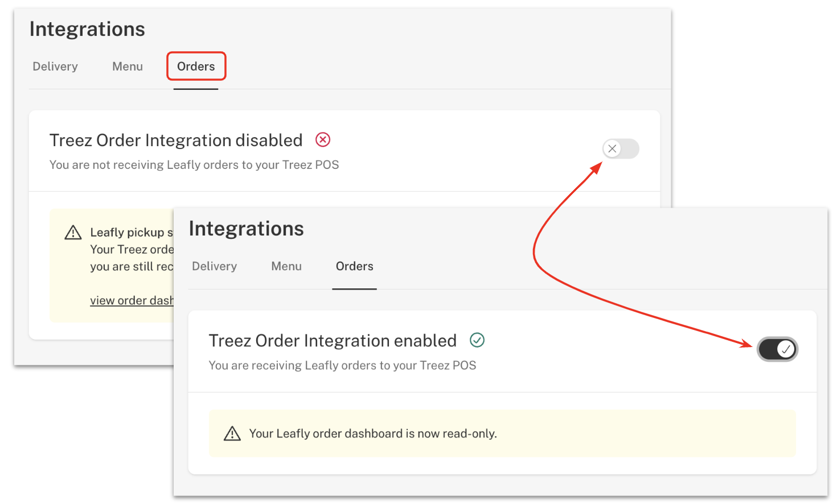
Task: Select Orders tab in front Integrations window
Action: (x=355, y=266)
